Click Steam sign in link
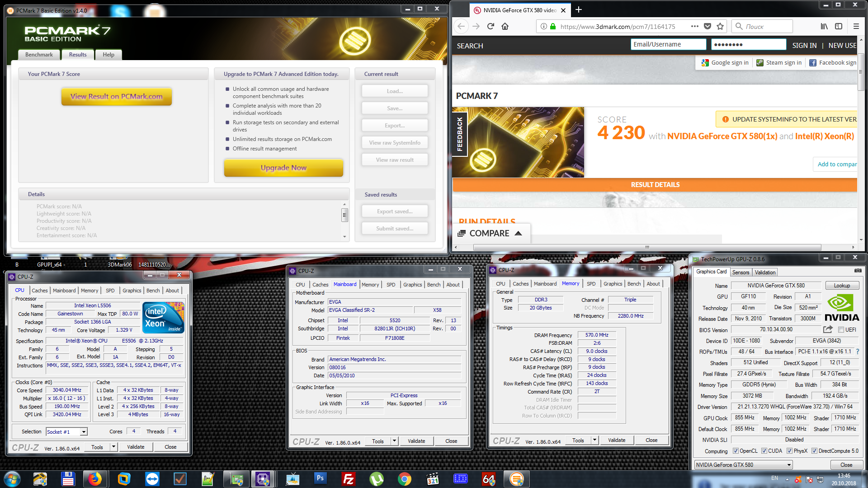This screenshot has width=868, height=488. (779, 63)
